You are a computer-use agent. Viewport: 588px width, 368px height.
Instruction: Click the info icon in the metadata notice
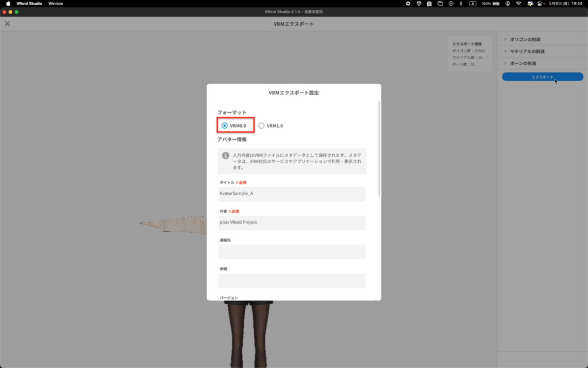click(225, 155)
